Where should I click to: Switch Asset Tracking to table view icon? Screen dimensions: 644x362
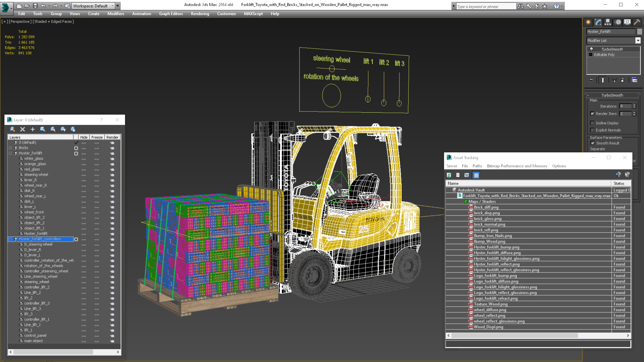coord(476,175)
